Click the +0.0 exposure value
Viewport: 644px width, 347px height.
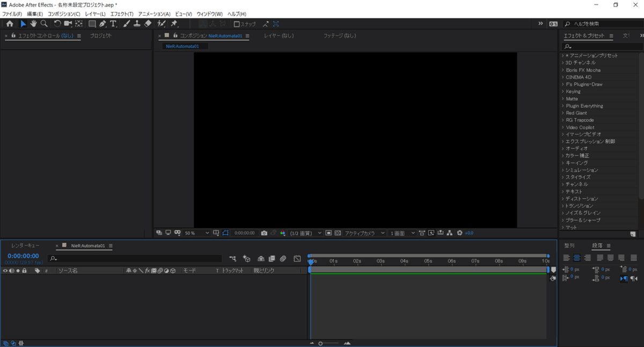469,233
